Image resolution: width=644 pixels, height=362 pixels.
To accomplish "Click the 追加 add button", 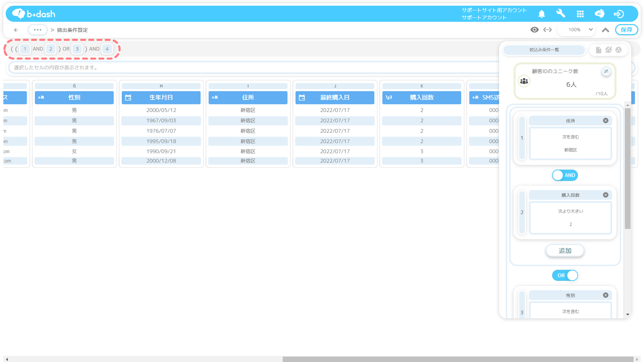I will [x=565, y=251].
